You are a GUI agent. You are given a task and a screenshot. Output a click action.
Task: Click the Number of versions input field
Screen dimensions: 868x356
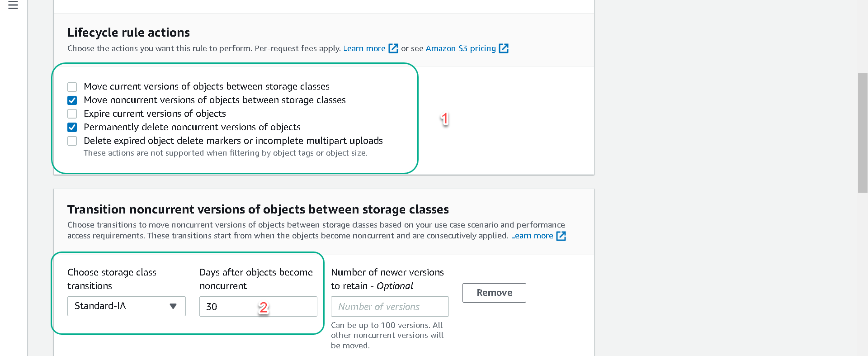[390, 306]
